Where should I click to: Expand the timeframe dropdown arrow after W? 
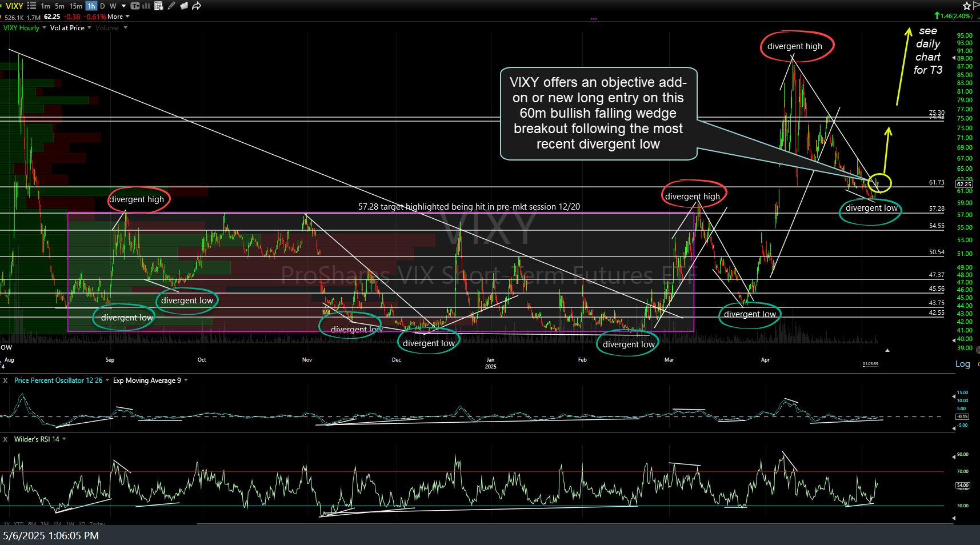[123, 6]
